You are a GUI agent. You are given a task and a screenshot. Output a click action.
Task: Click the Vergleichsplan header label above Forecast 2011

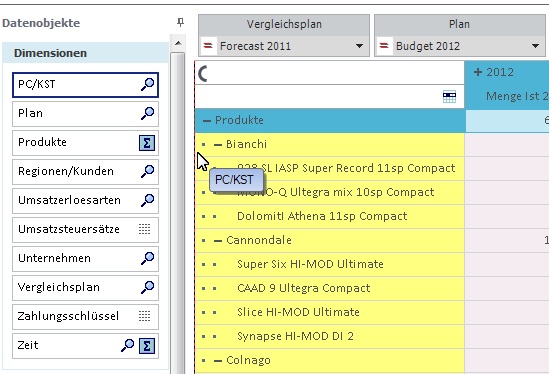284,24
